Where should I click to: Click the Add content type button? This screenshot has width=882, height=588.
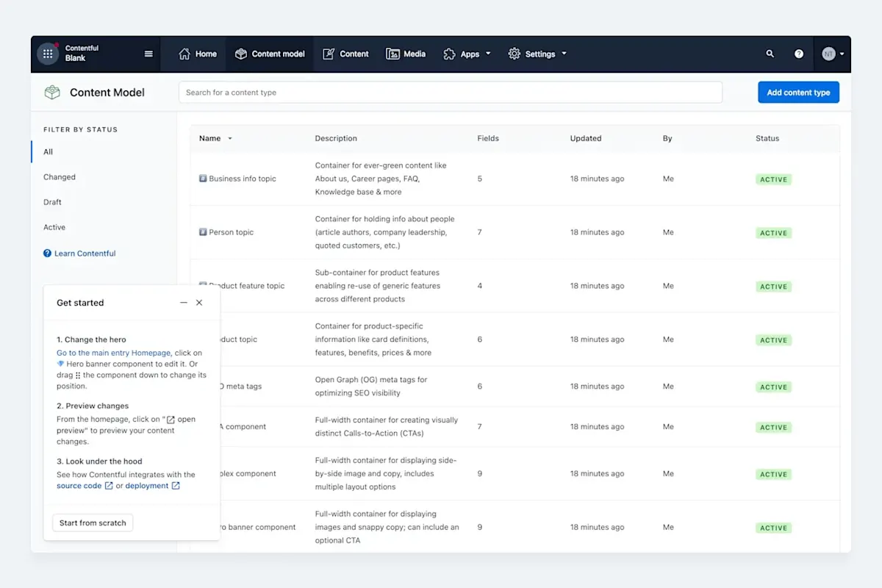tap(798, 93)
